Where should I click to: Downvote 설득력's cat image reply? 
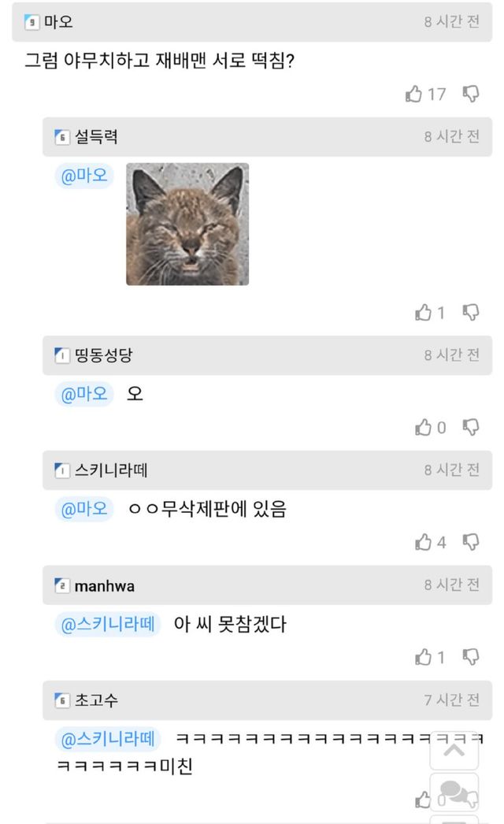pos(471,313)
